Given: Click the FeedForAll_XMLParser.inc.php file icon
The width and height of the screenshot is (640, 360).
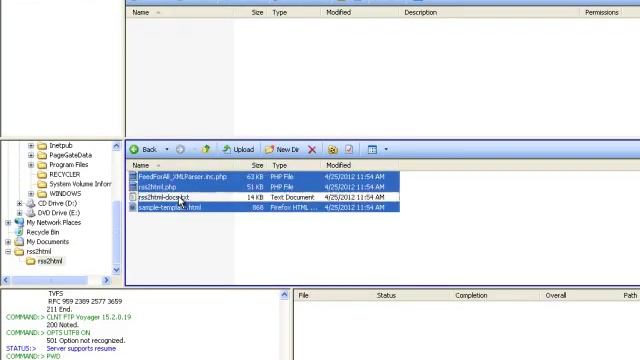Looking at the screenshot, I should (x=133, y=177).
